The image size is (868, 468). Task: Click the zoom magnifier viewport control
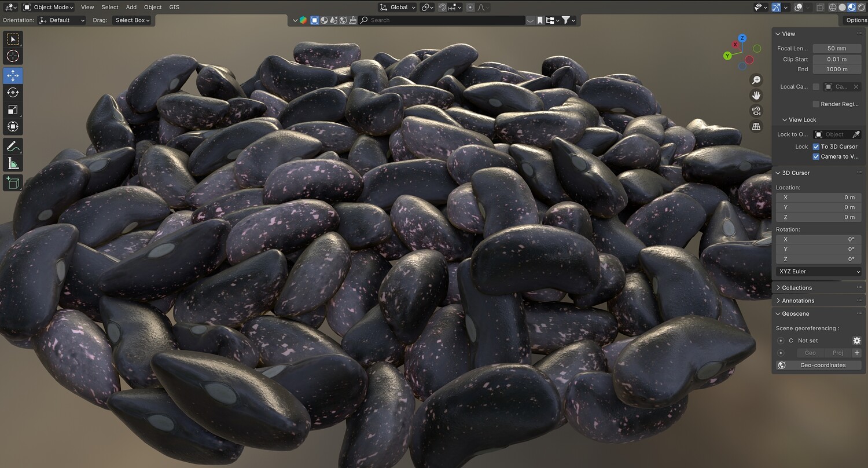pos(756,80)
